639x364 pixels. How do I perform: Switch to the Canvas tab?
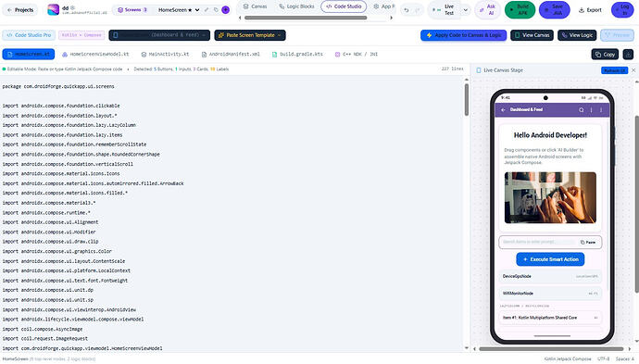(255, 6)
